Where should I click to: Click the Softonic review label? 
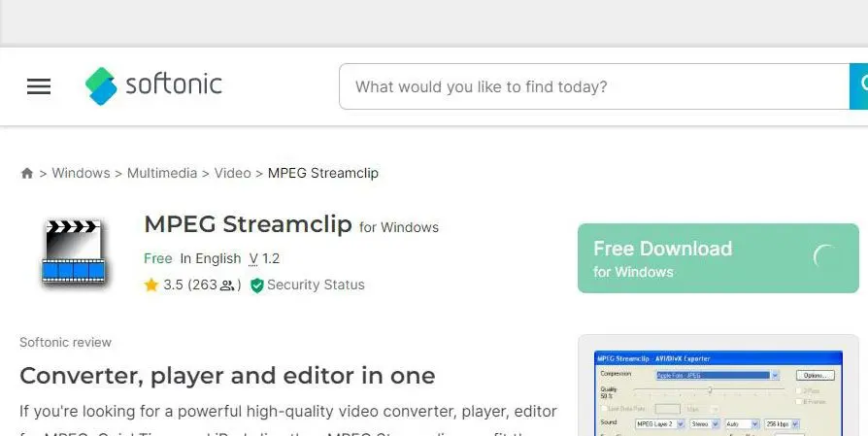pyautogui.click(x=65, y=342)
